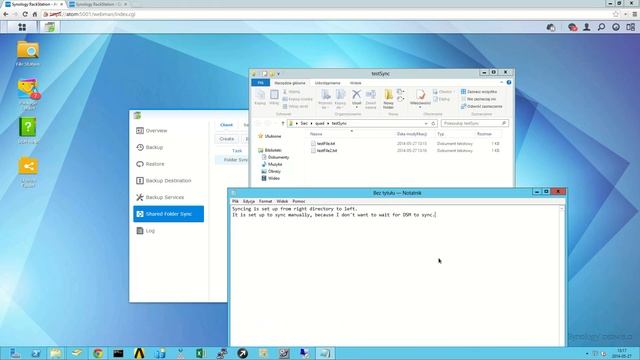The image size is (640, 360).
Task: Open Log in the backup sidebar
Action: [x=168, y=231]
